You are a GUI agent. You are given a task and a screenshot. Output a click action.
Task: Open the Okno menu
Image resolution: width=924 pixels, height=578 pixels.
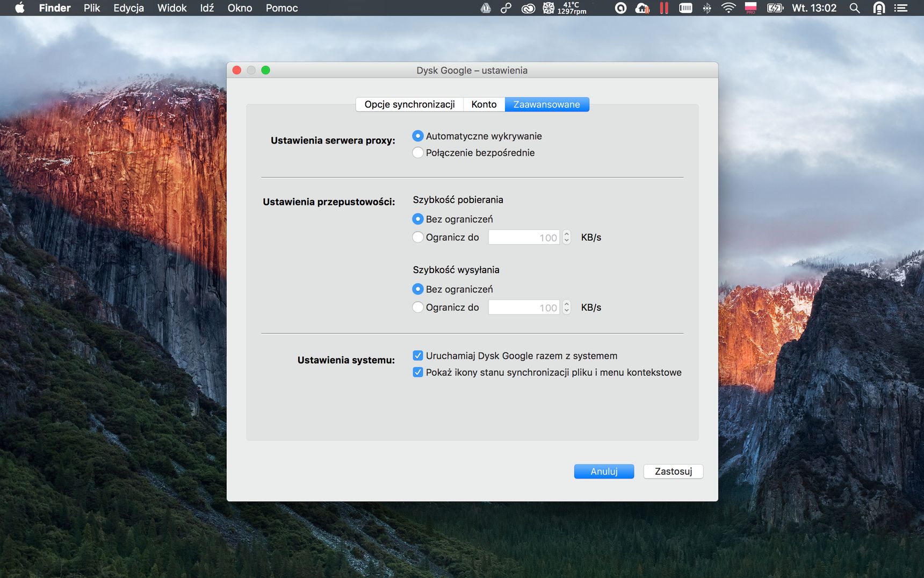tap(240, 8)
